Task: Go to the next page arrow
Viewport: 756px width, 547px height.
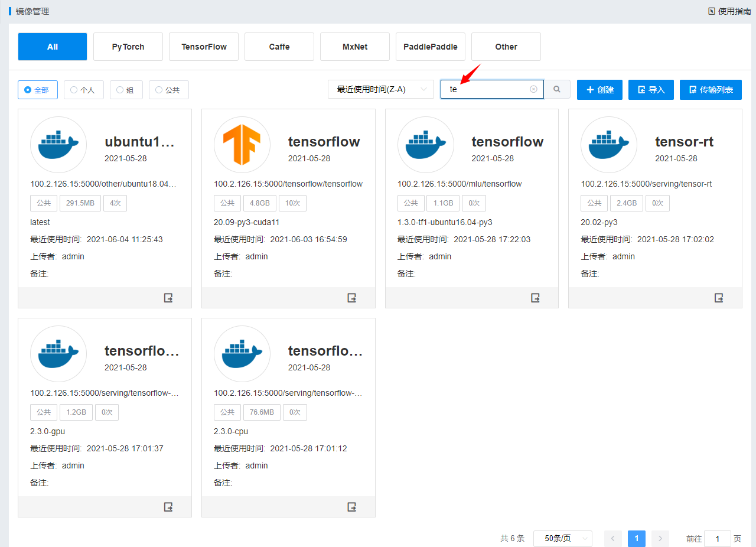Action: (660, 539)
